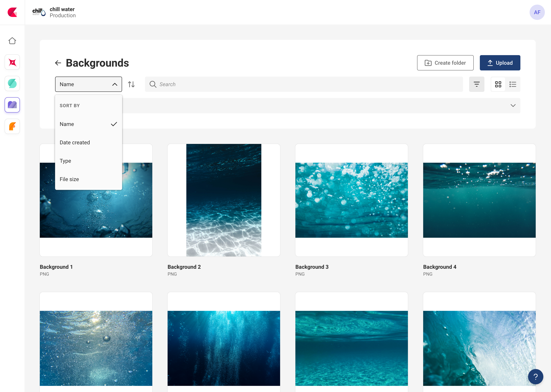Click the Upload button
Viewport: 551px width, 392px height.
point(500,63)
